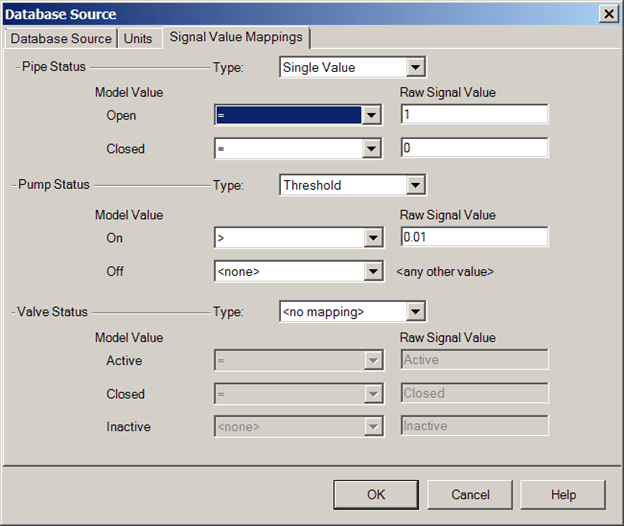Click the Pump On raw value field 0.01
The height and width of the screenshot is (526, 624).
[x=474, y=237]
